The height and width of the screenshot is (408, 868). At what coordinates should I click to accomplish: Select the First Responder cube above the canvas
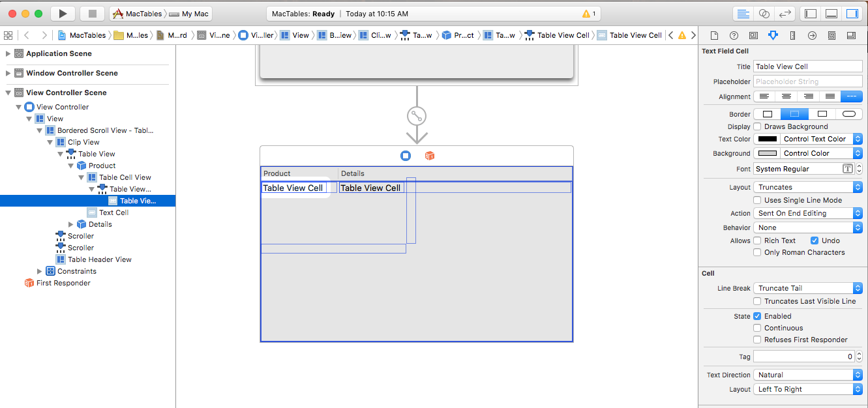(x=430, y=155)
